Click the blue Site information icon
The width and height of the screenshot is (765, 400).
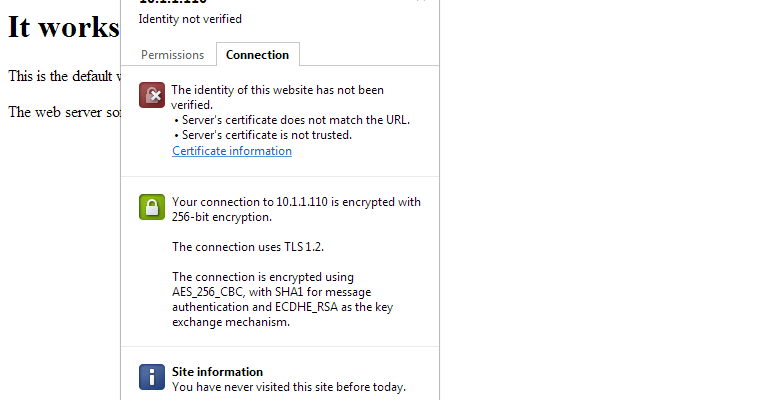click(152, 377)
